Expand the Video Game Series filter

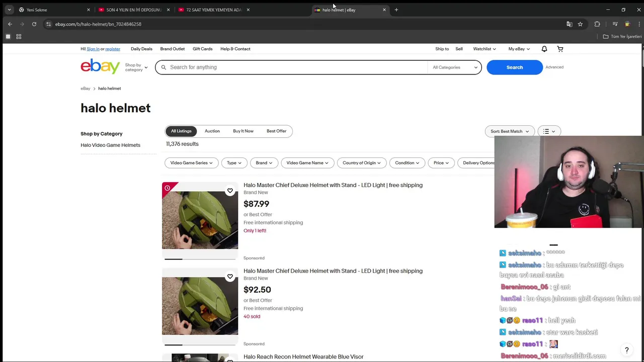pos(191,163)
